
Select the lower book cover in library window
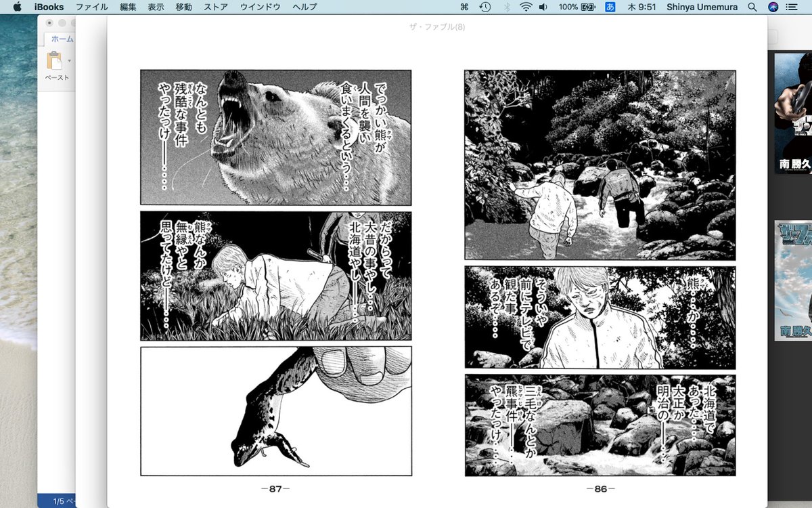point(793,280)
